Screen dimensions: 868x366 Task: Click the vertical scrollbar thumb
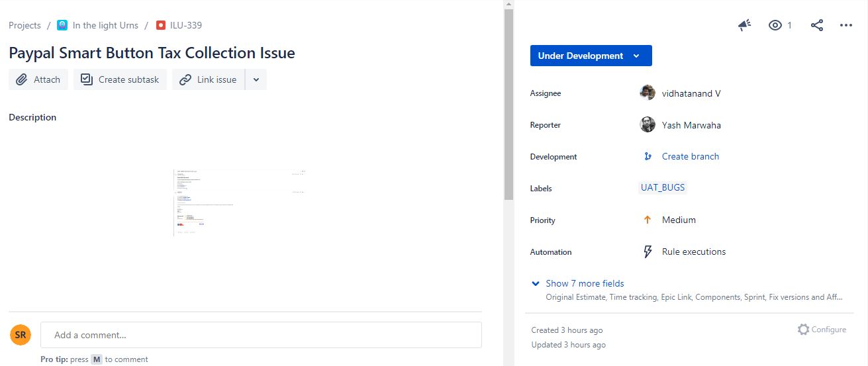tap(508, 105)
